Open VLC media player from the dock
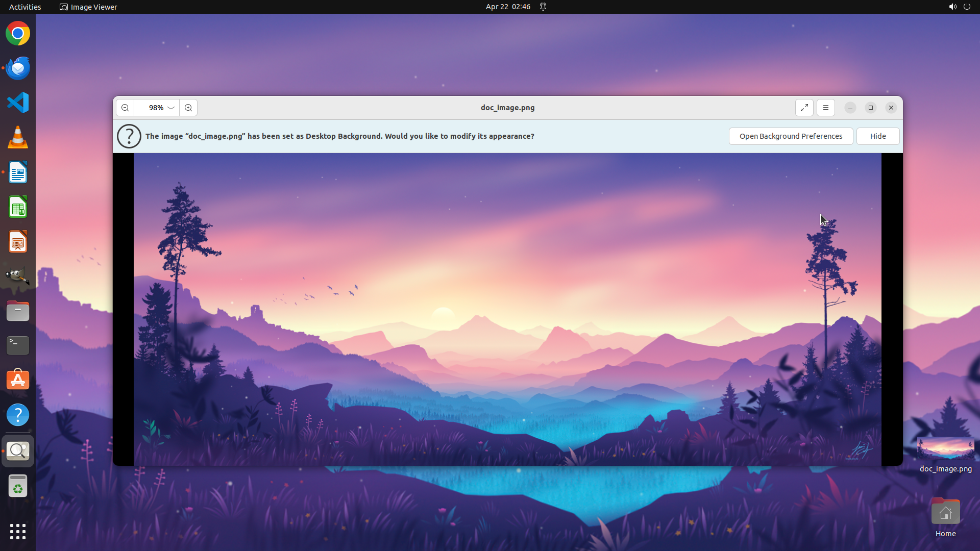 point(18,138)
